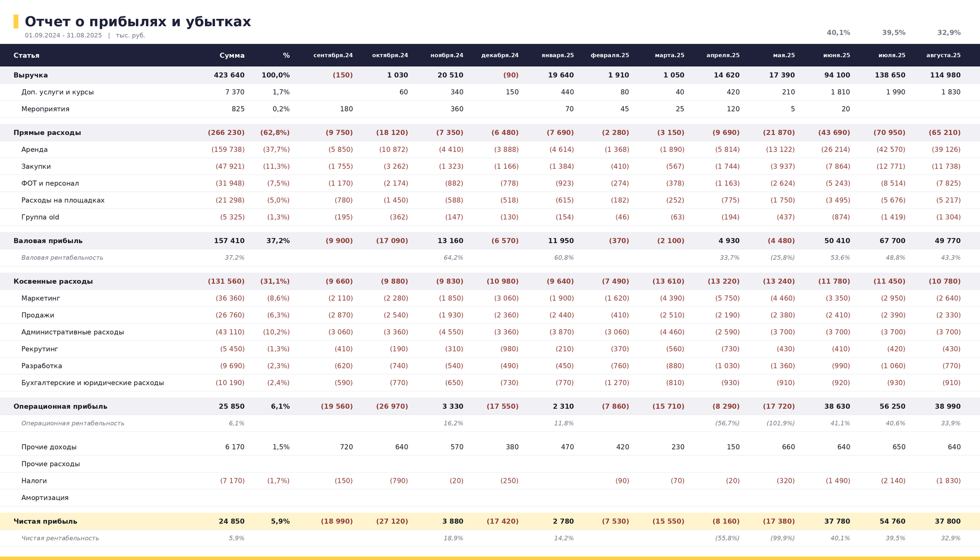Viewport: 980px width, 560px height.
Task: Click Валовая прибыль value 50 410 for июня.25
Action: tap(837, 241)
